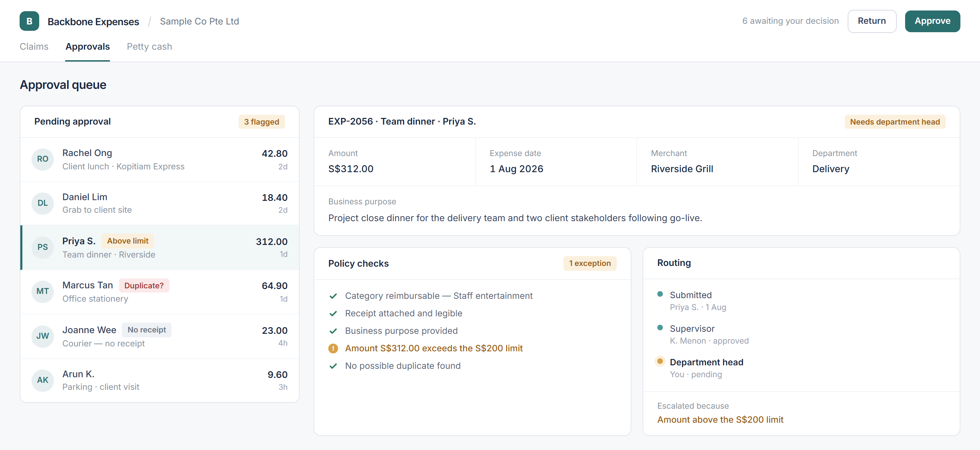Click the amount value S$312.00

(x=351, y=169)
